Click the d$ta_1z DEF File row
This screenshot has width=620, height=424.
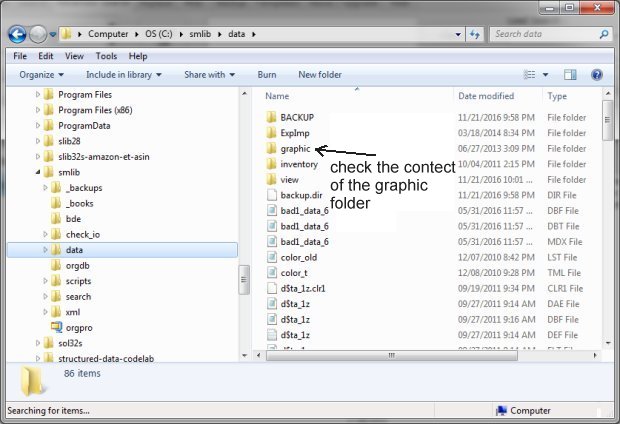(427, 335)
